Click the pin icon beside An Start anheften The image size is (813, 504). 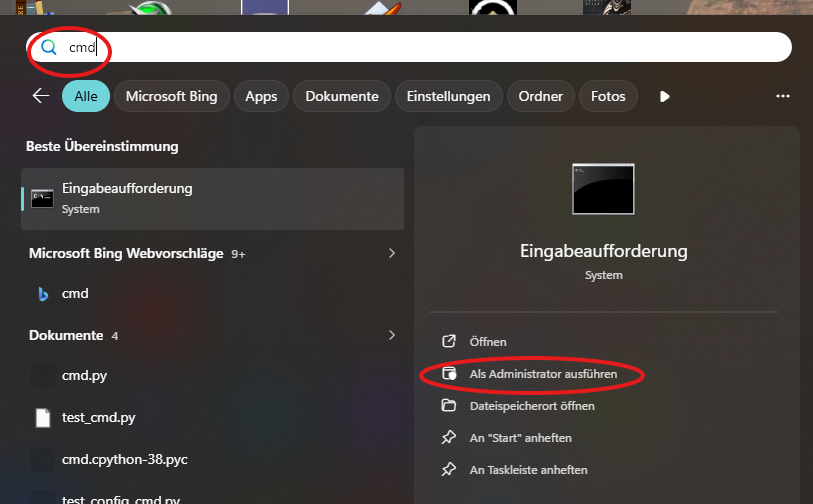pos(449,438)
